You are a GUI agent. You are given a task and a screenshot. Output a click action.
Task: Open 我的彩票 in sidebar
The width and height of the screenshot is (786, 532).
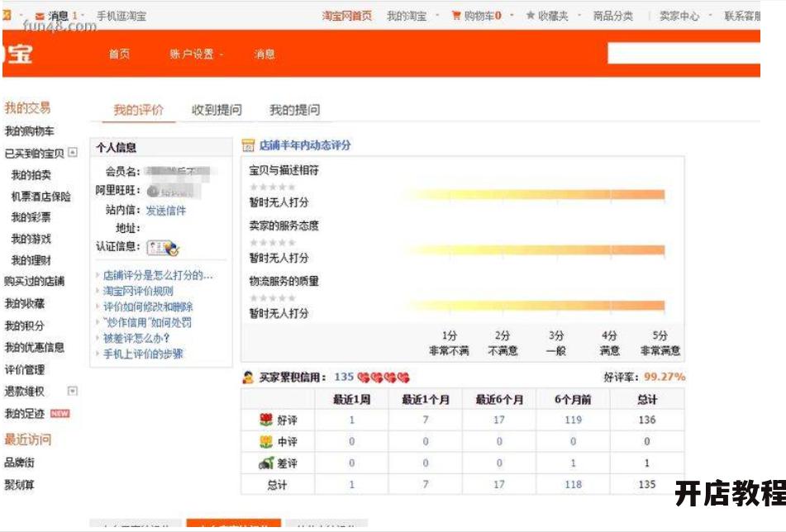coord(31,217)
